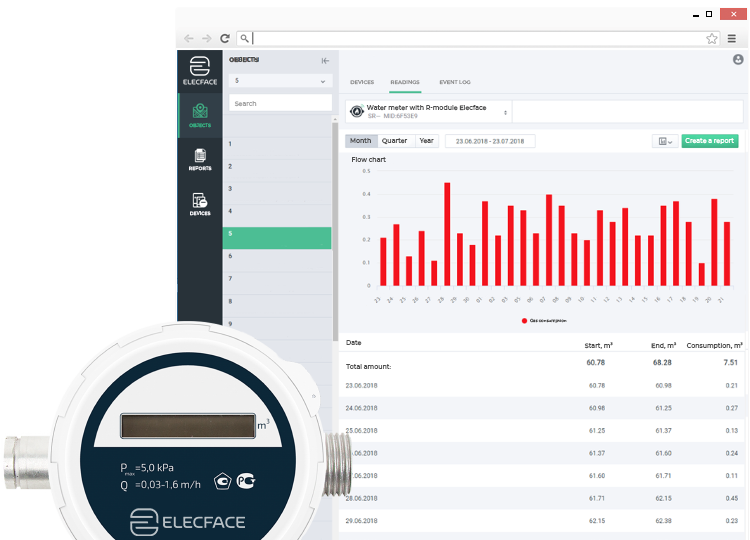
Task: Switch to the Event Log tab
Action: pos(455,82)
